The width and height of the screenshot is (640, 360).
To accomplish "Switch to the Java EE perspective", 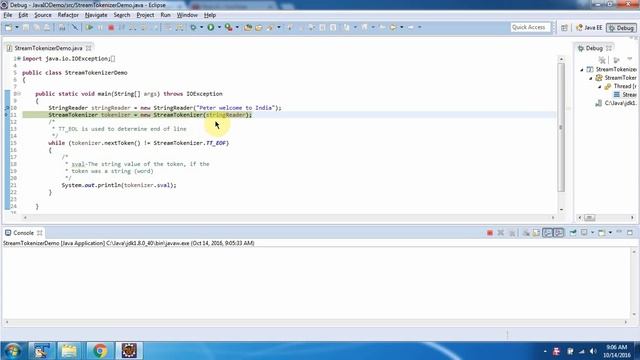I will pos(589,28).
